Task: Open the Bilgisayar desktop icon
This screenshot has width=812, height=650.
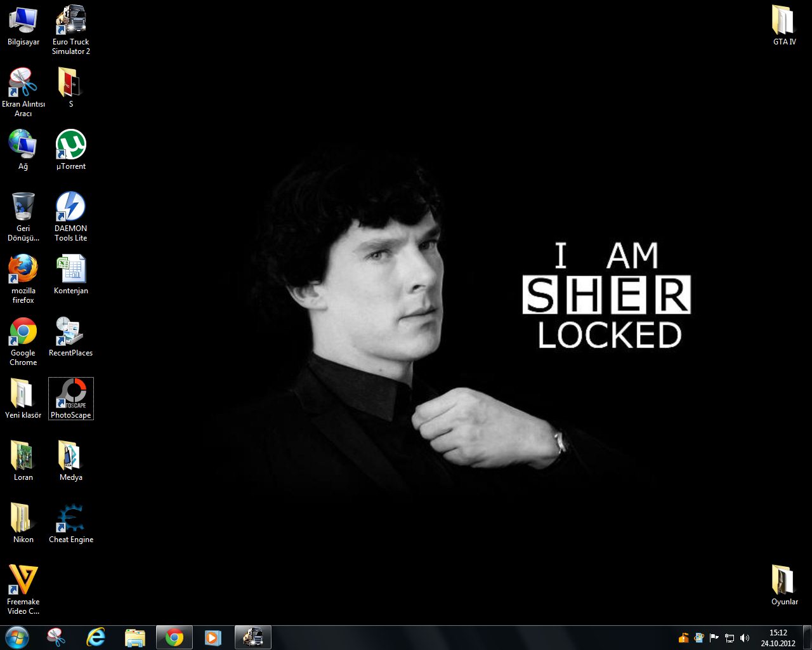Action: pos(23,26)
